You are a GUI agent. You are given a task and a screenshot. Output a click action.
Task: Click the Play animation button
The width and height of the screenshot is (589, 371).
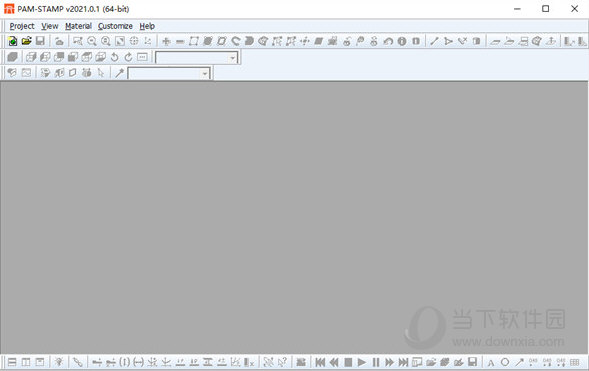pos(362,362)
